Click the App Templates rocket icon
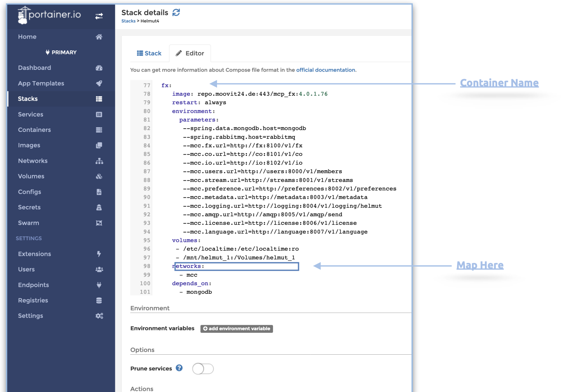561x392 pixels. [x=99, y=83]
